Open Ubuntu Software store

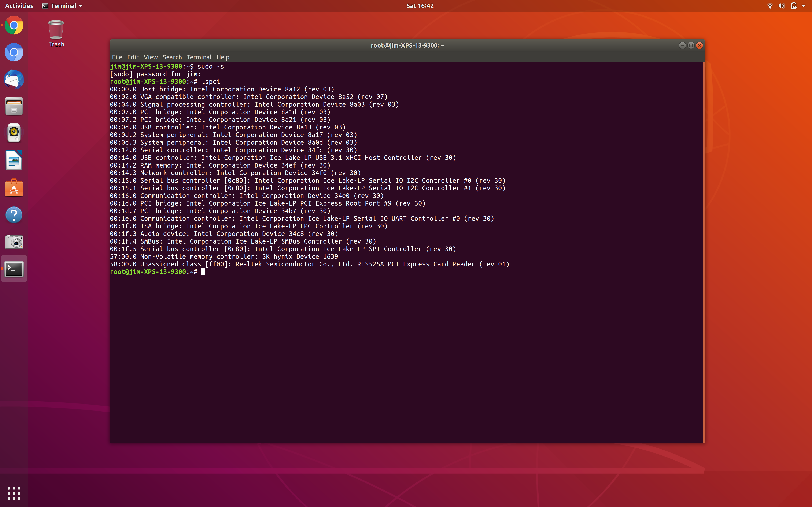click(14, 188)
